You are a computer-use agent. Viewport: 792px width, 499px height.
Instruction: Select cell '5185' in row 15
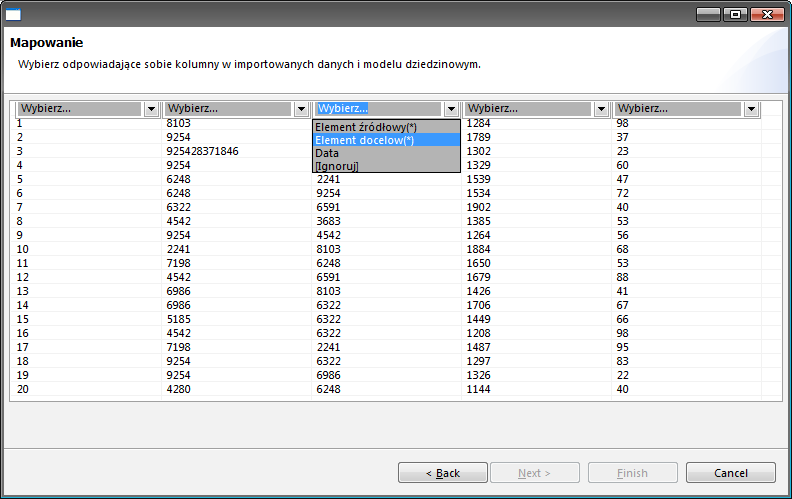pyautogui.click(x=178, y=319)
